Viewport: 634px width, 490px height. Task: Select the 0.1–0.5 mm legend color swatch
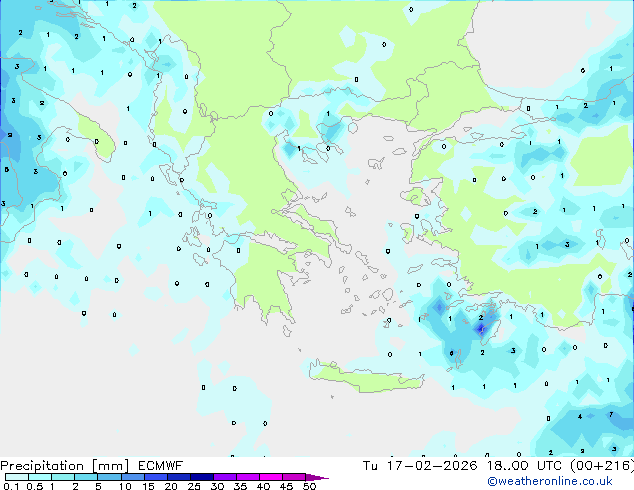point(17,477)
